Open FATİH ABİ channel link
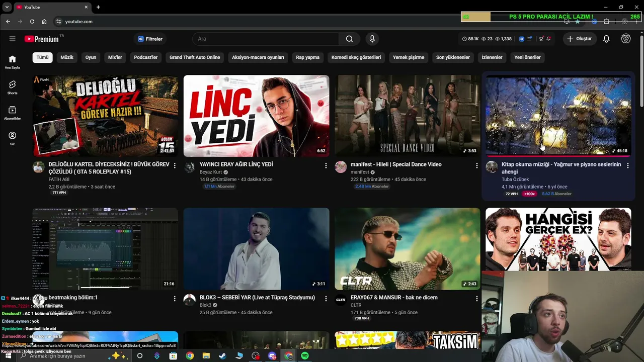 [59, 179]
